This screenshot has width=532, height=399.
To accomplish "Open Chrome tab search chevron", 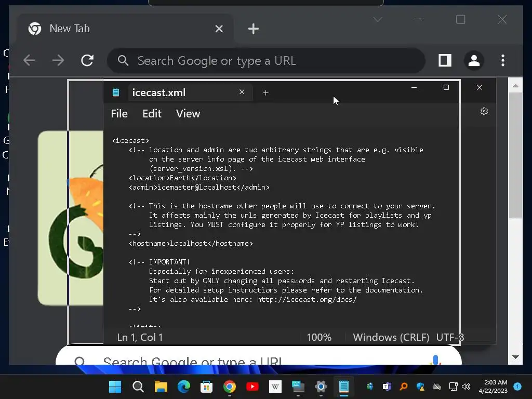I will click(x=378, y=19).
